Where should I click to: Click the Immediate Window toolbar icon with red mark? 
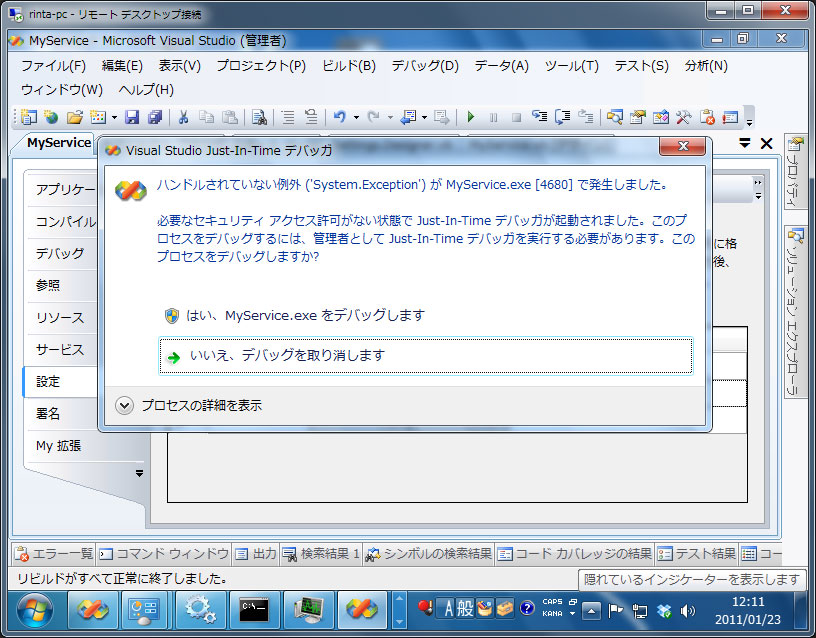pyautogui.click(x=730, y=117)
